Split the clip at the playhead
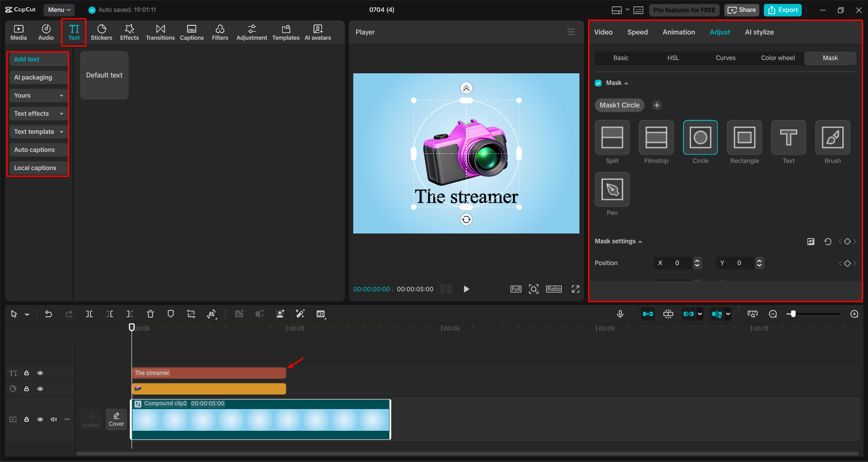Viewport: 868px width, 462px height. 89,314
